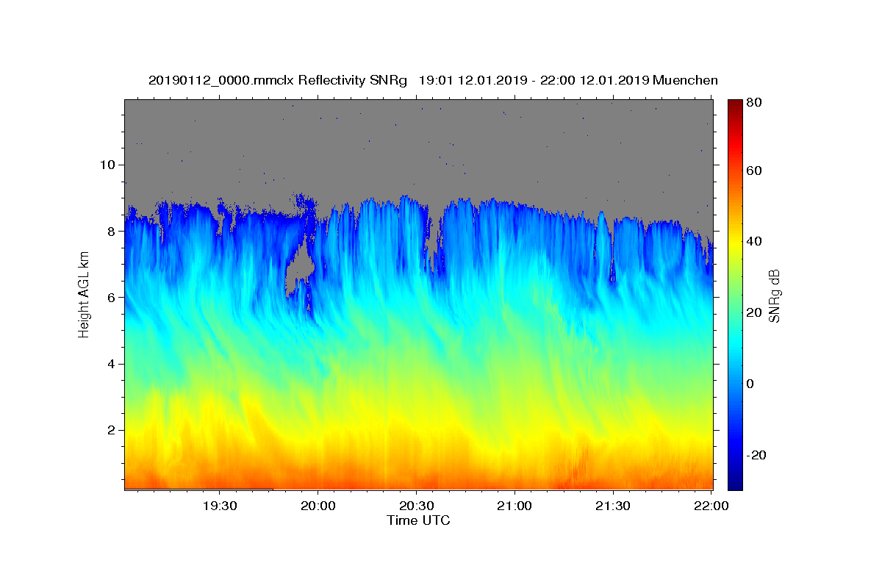Click the 'SNRg dB' colorbar title
Viewport: 882px width, 588px height.
[775, 295]
